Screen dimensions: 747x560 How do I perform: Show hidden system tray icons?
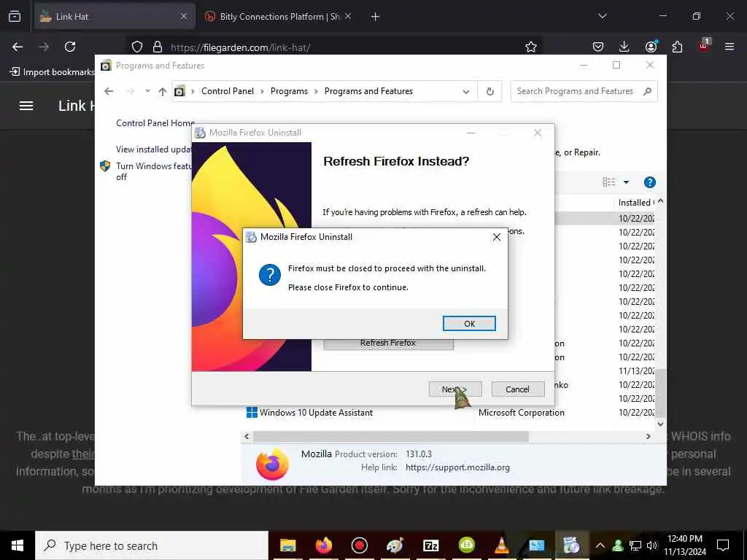(600, 545)
